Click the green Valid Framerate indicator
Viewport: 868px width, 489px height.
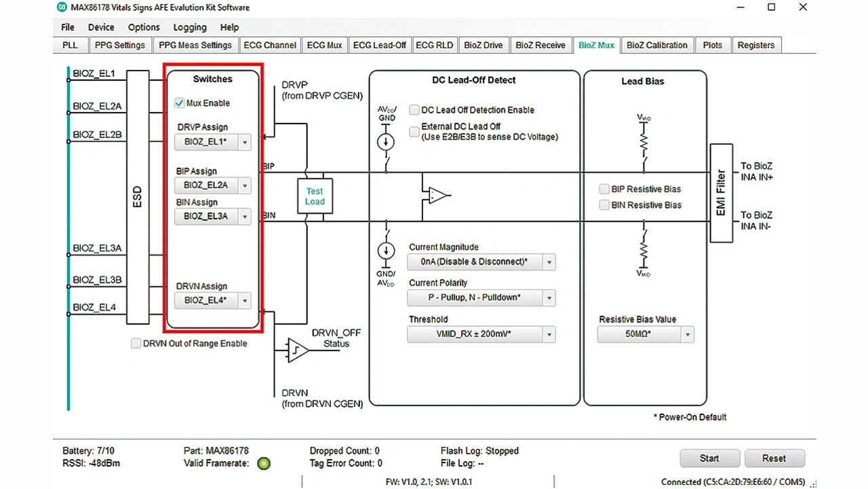pos(264,464)
